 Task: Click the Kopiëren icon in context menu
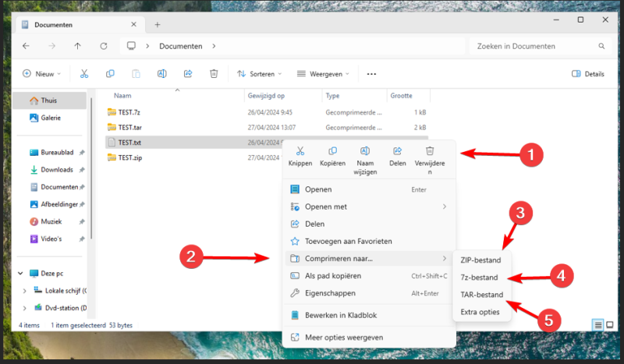click(x=332, y=151)
